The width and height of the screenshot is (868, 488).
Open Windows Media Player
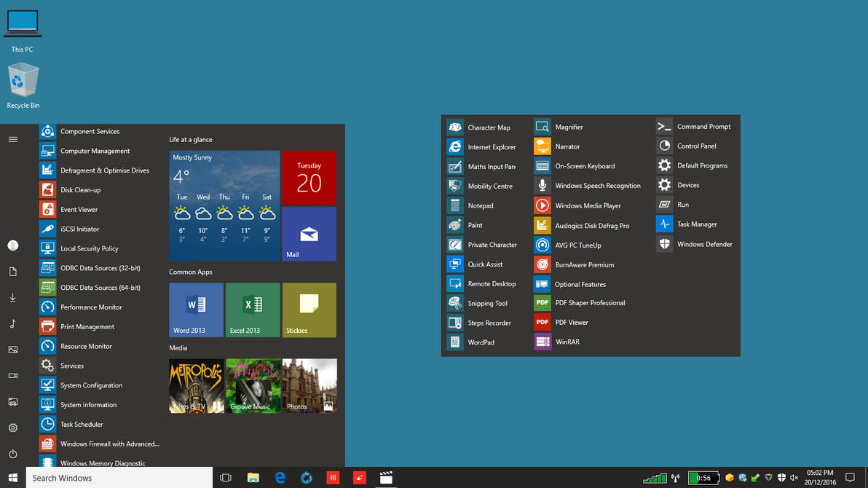pos(586,205)
